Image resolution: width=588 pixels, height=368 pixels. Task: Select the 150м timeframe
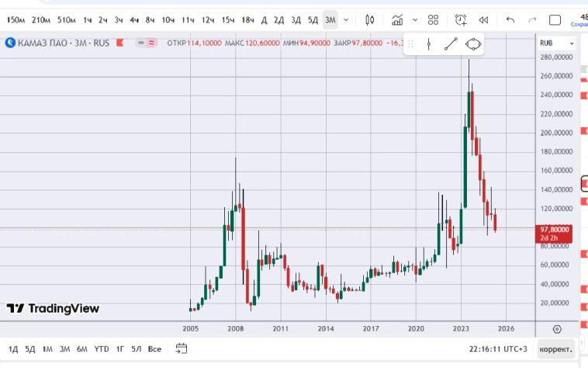(x=16, y=20)
